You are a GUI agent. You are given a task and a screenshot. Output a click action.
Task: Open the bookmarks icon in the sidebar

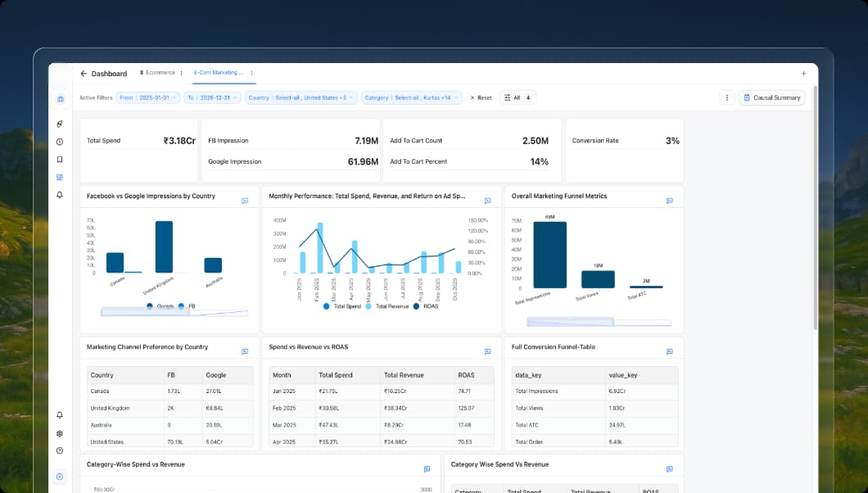(59, 159)
